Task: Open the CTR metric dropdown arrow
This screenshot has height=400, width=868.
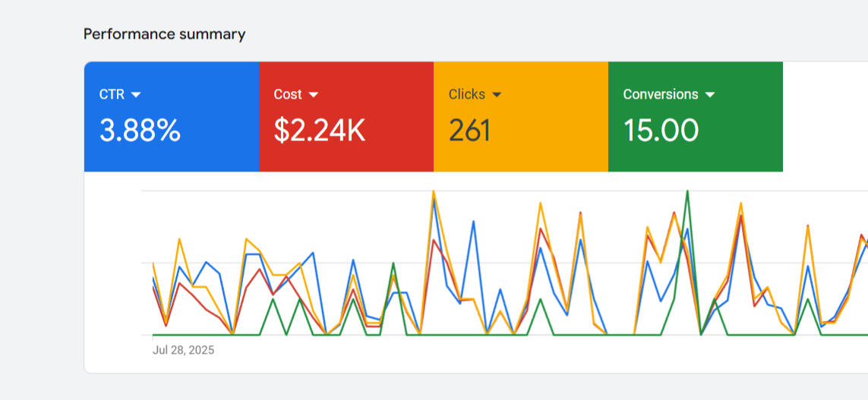Action: (x=136, y=95)
